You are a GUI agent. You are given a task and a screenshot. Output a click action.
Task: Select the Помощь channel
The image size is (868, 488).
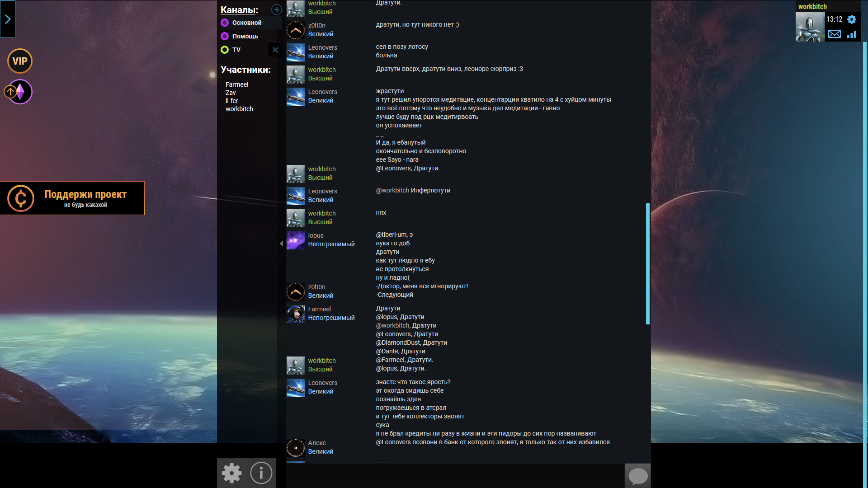click(245, 36)
